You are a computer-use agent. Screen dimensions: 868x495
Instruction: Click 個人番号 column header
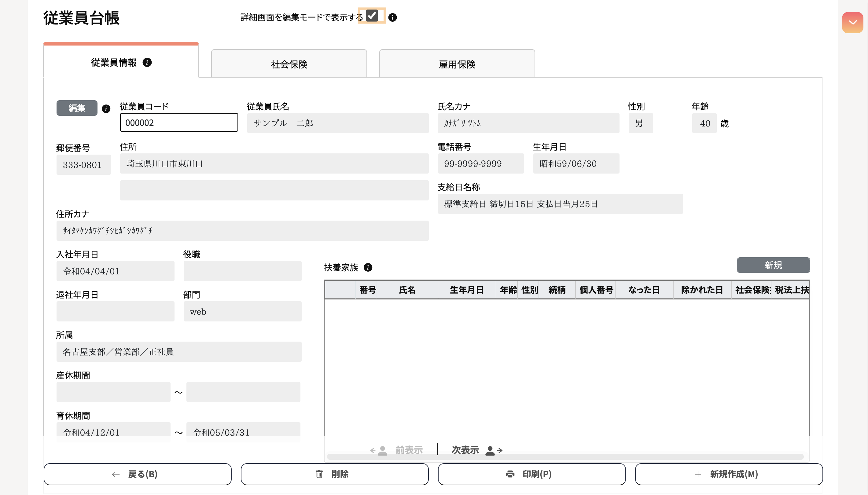pyautogui.click(x=596, y=290)
